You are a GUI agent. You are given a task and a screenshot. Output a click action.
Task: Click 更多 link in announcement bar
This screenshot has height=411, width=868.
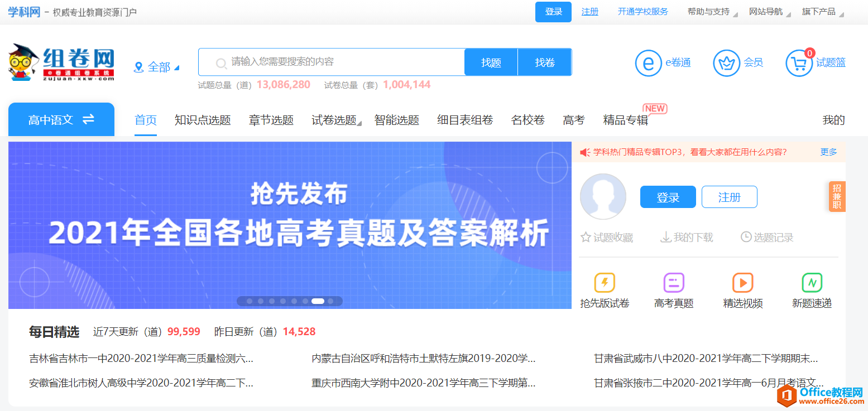tap(829, 152)
